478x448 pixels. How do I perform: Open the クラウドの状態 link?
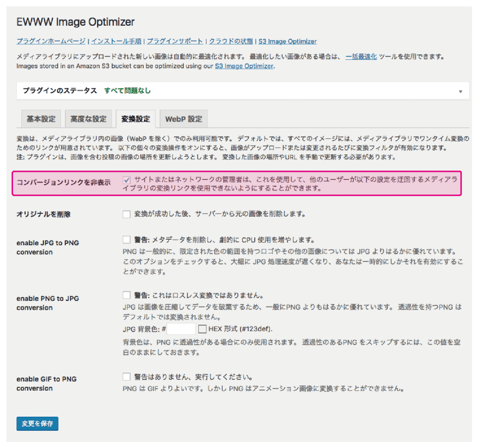click(231, 41)
